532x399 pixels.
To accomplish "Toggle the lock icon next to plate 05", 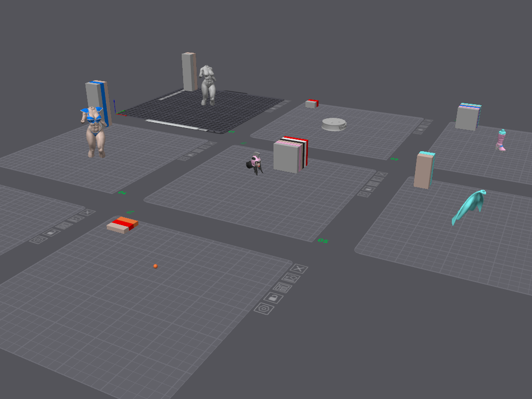I will pos(369,189).
